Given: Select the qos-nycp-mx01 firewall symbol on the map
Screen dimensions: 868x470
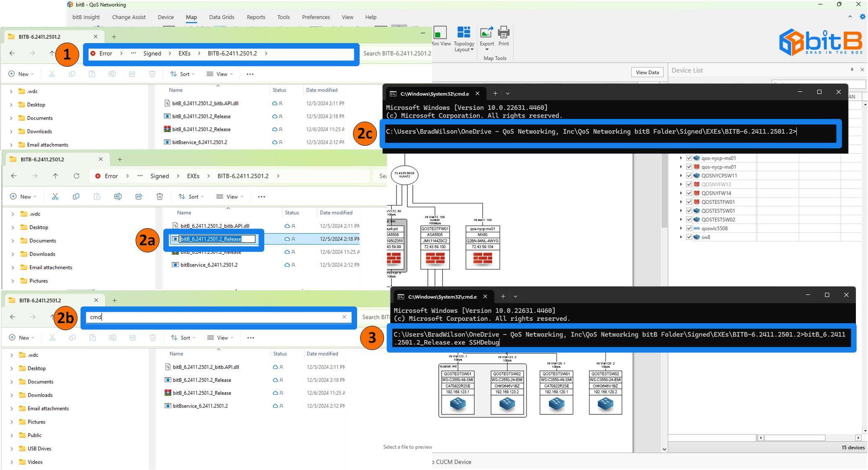Looking at the screenshot, I should (483, 259).
